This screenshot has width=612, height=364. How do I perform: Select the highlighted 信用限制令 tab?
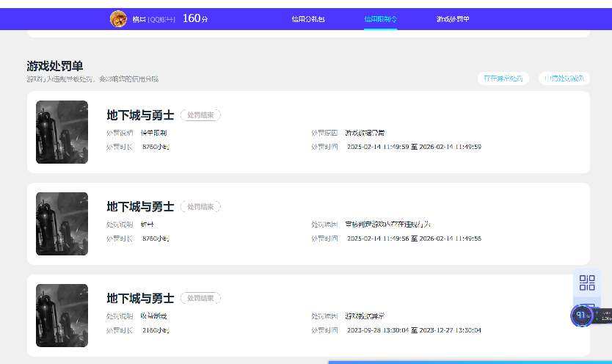pos(381,19)
